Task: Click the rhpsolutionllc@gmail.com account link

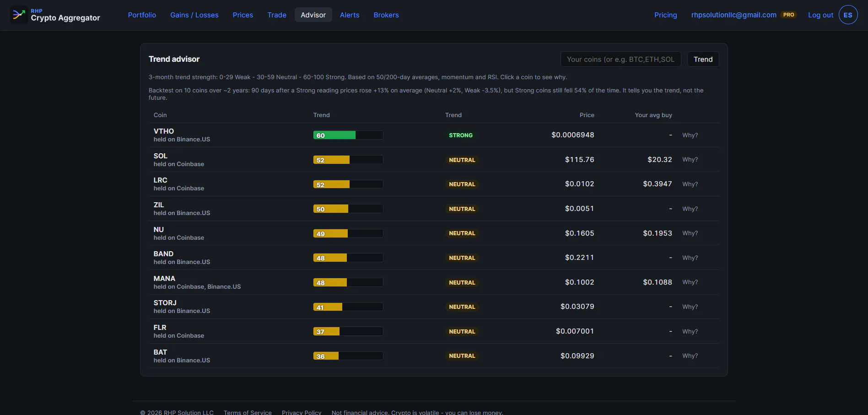Action: pyautogui.click(x=734, y=15)
